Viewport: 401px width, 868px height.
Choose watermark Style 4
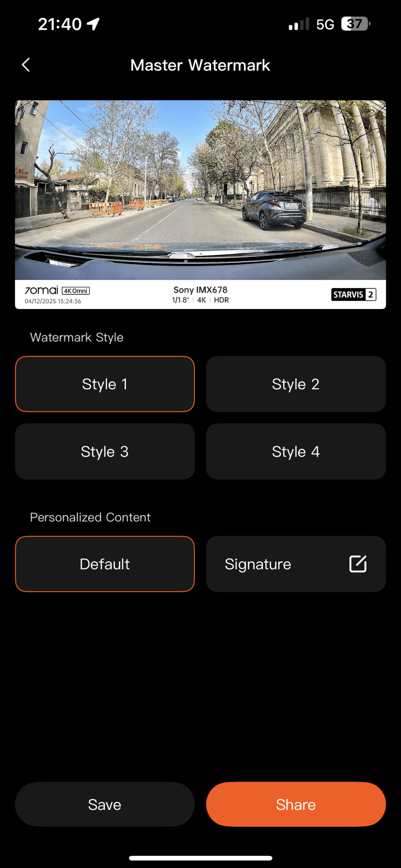[296, 451]
